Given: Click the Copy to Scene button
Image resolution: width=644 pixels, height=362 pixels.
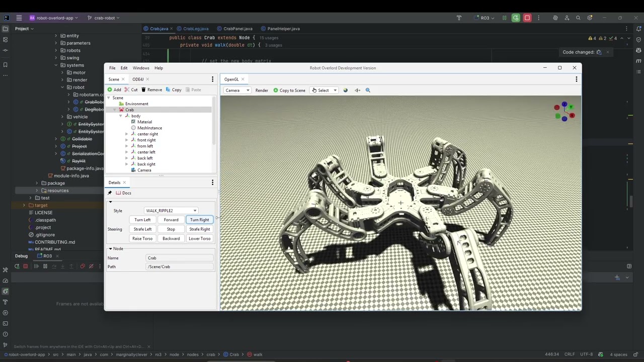Looking at the screenshot, I should pos(289,90).
